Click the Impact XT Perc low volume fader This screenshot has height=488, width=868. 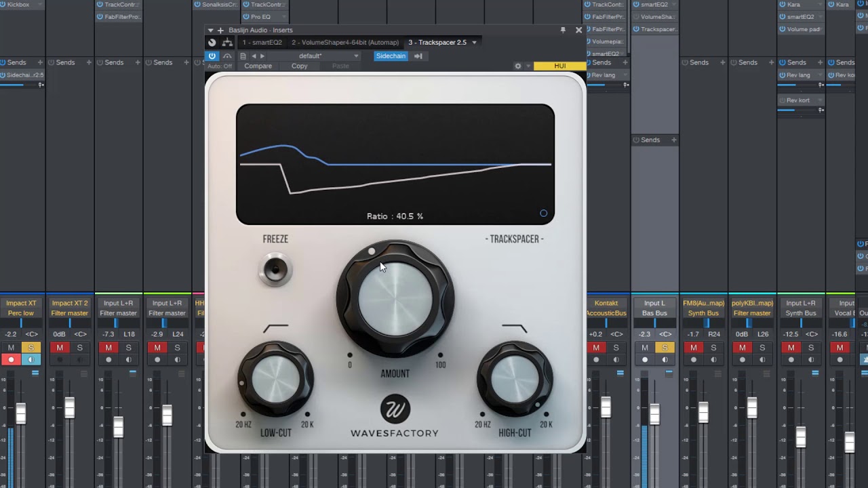pyautogui.click(x=20, y=413)
